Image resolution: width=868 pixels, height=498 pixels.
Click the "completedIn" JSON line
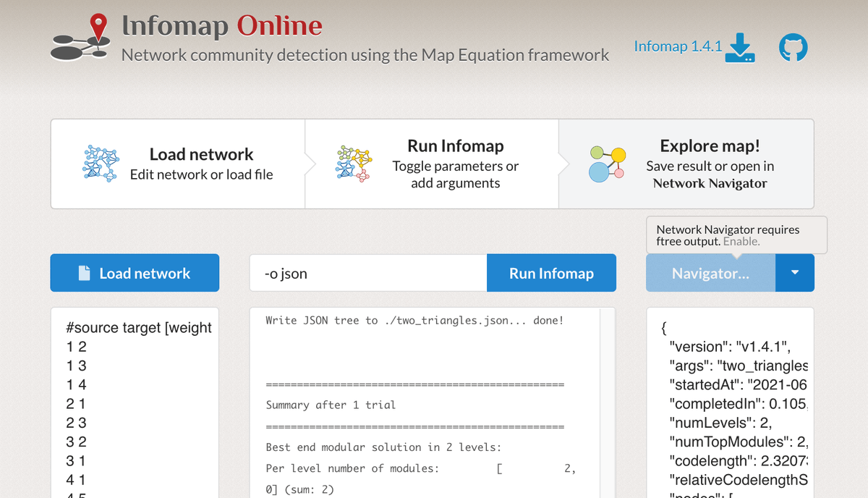pyautogui.click(x=739, y=403)
